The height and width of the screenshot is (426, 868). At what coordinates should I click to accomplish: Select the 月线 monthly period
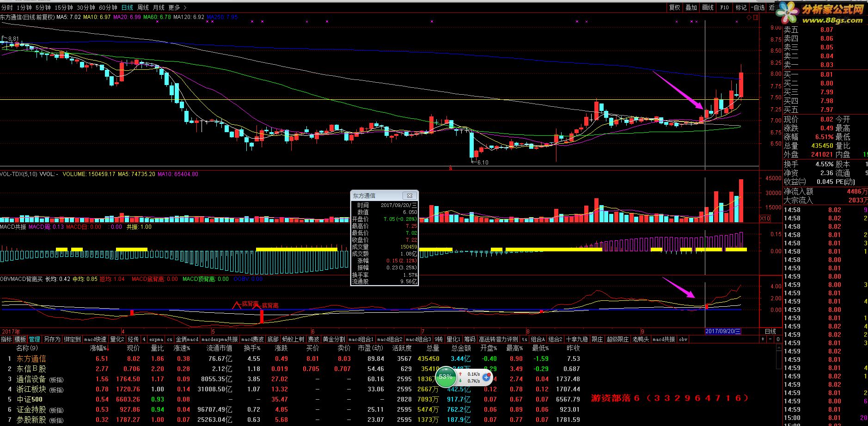click(159, 7)
